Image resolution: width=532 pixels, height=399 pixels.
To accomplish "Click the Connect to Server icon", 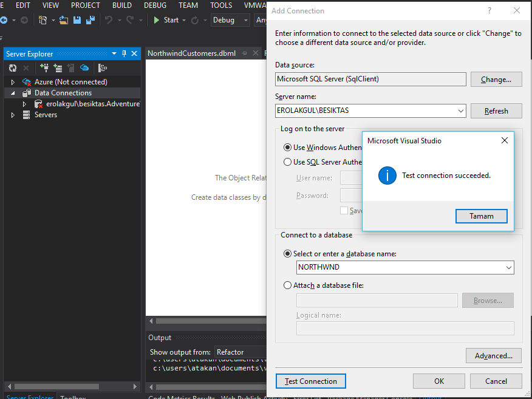I will click(x=58, y=69).
